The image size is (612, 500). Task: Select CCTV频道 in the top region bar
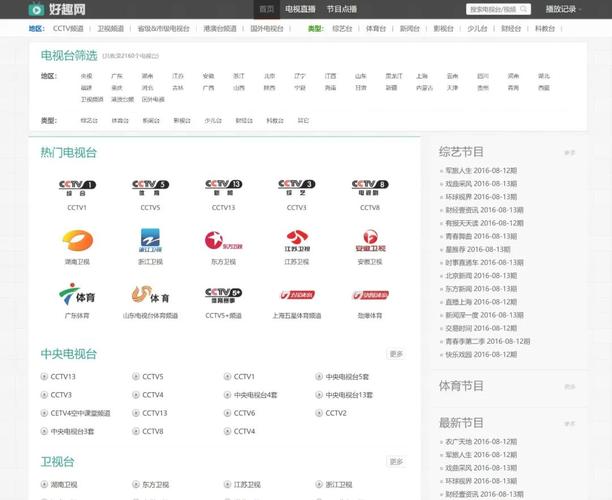click(x=68, y=28)
